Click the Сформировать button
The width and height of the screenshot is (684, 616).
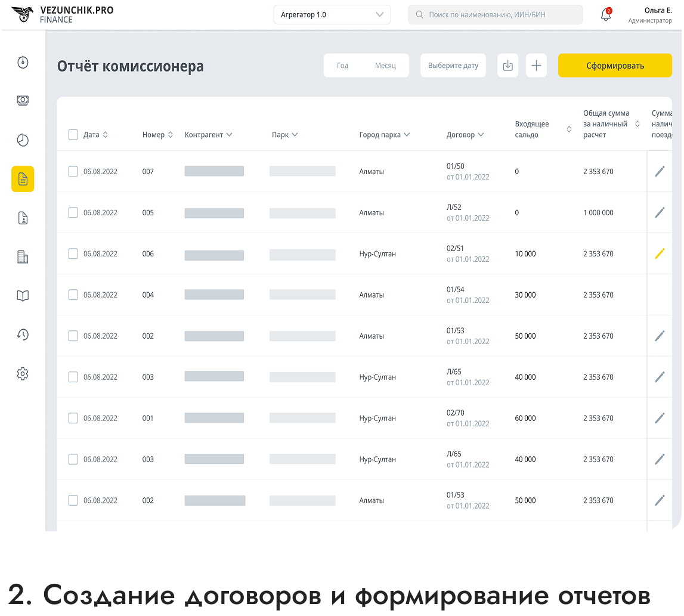point(614,66)
